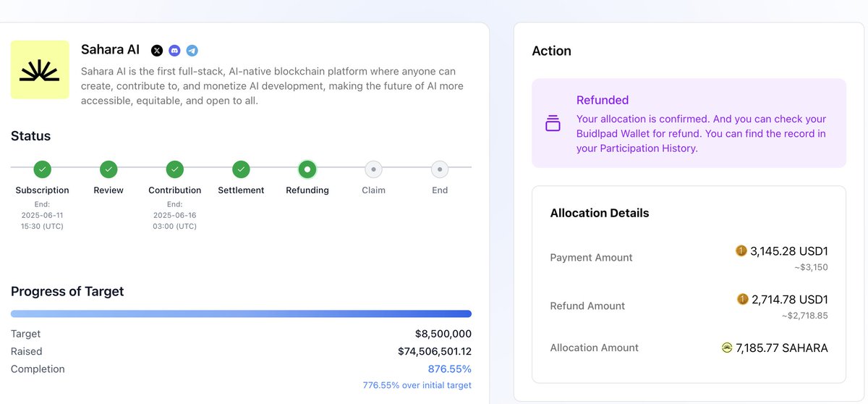Click the "Allocation Amount" label
This screenshot has width=868, height=404.
click(595, 348)
